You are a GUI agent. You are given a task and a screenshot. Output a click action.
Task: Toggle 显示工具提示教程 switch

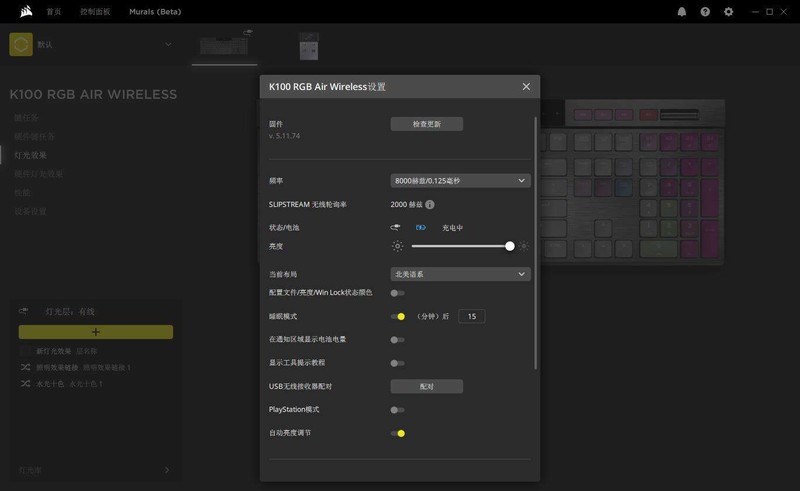pyautogui.click(x=397, y=363)
